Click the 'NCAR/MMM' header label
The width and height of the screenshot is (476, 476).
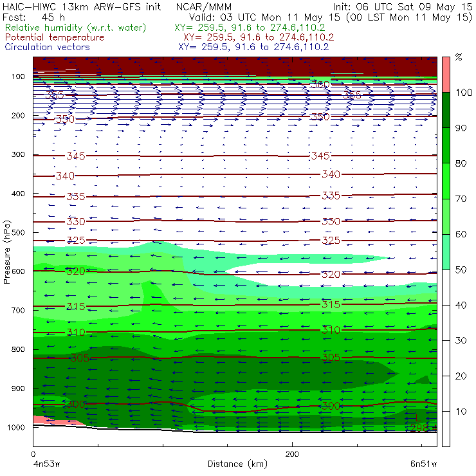tap(204, 7)
